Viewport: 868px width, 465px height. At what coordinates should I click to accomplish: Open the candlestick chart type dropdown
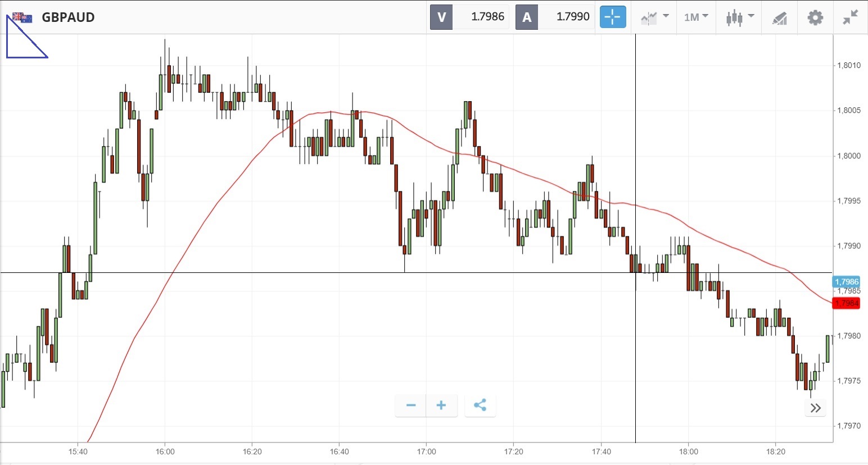(x=739, y=17)
